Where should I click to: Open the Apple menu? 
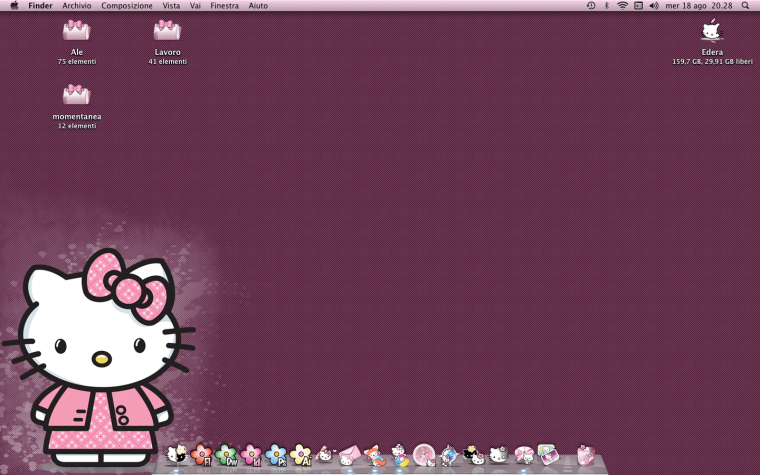click(x=14, y=6)
